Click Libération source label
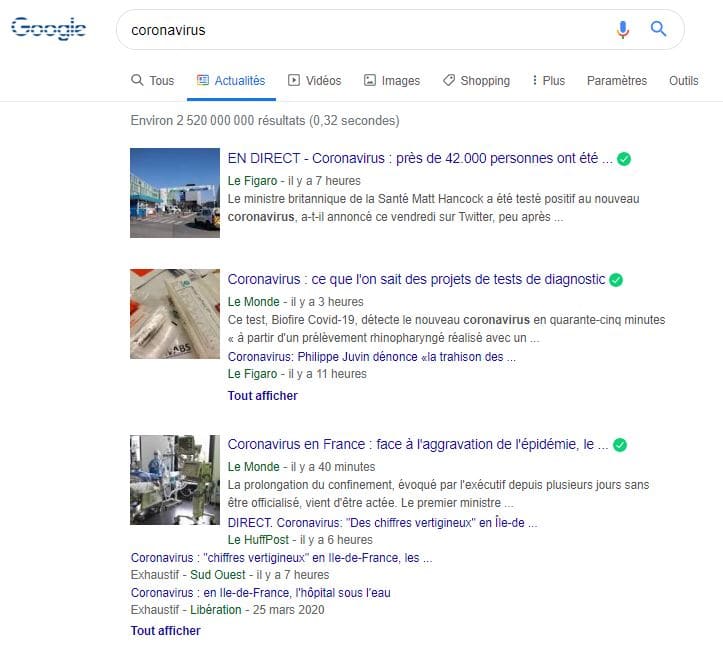Viewport: 723px width, 652px height. 215,610
